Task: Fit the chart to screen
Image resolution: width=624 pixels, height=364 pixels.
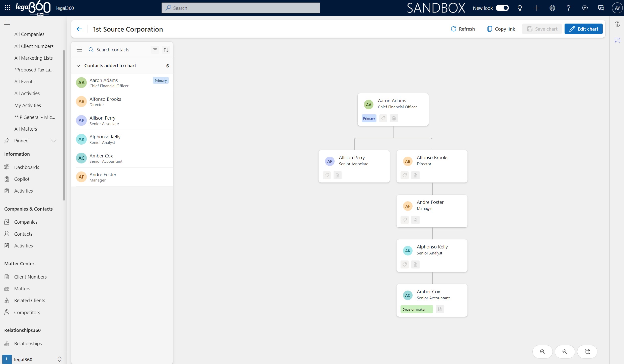Action: pos(587,352)
